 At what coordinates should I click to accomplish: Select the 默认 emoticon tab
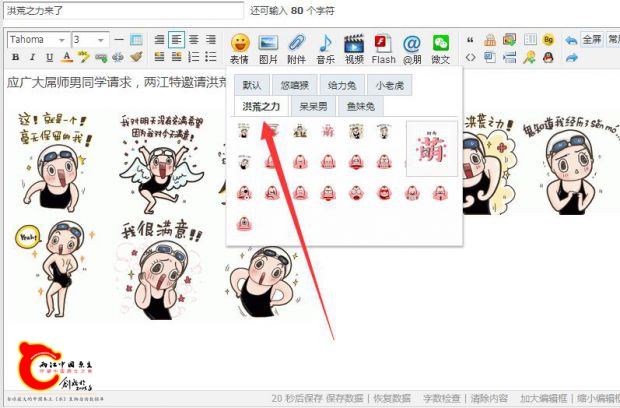point(252,85)
